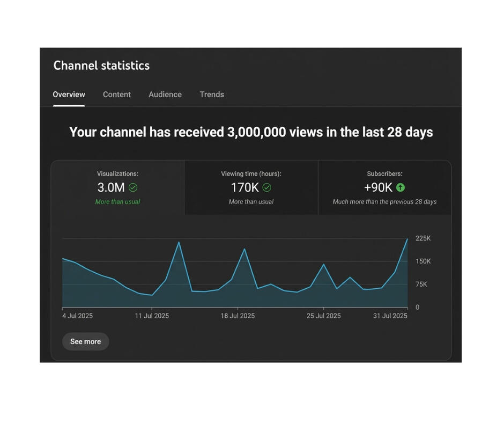Click the 3,000,000 views headline text
Screen dimensions: 504x423
(251, 132)
